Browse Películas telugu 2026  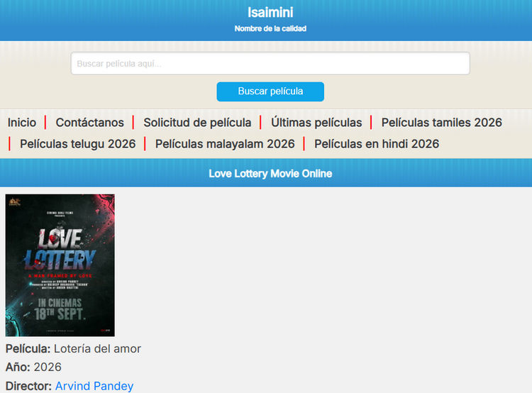click(78, 144)
